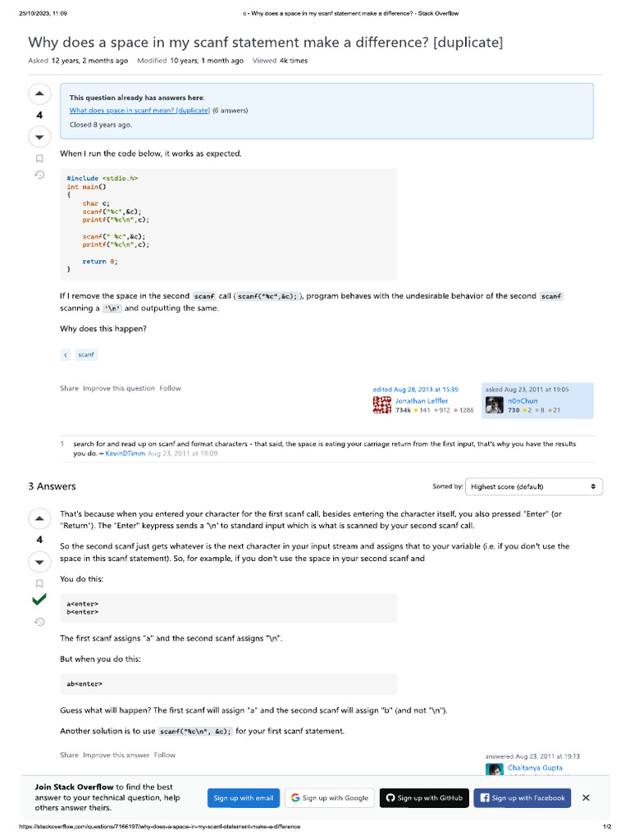630x840 pixels.
Task: Dismiss the Join Stack Overflow banner
Action: (x=586, y=797)
